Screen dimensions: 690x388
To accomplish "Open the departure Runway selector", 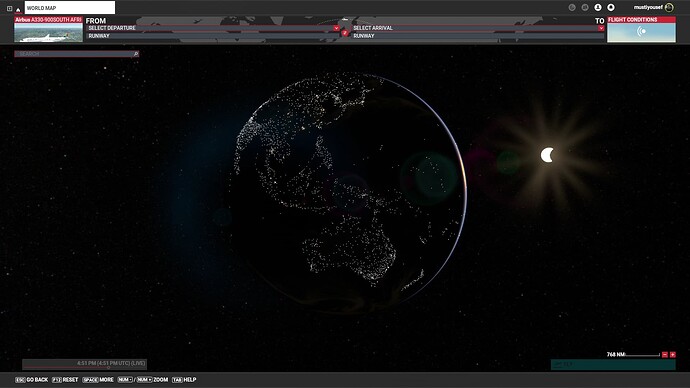I will [213, 36].
